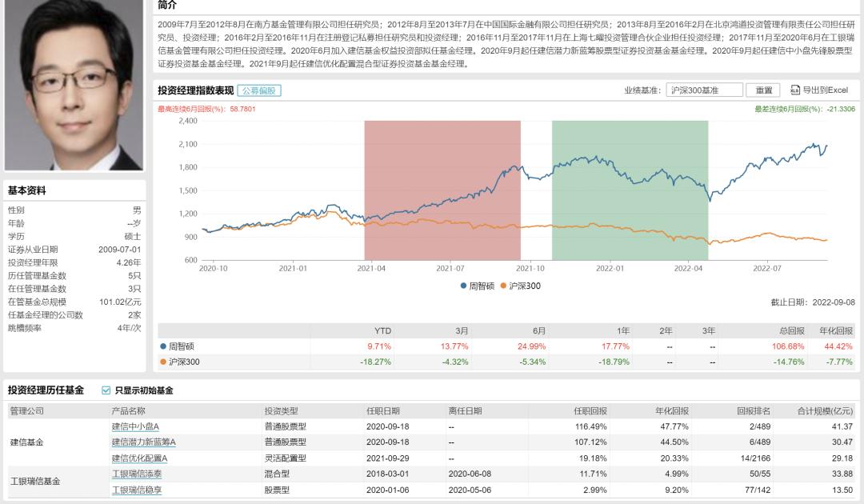Open the 建信中小盘A fund link
Image resolution: width=864 pixels, height=504 pixels.
[x=135, y=426]
